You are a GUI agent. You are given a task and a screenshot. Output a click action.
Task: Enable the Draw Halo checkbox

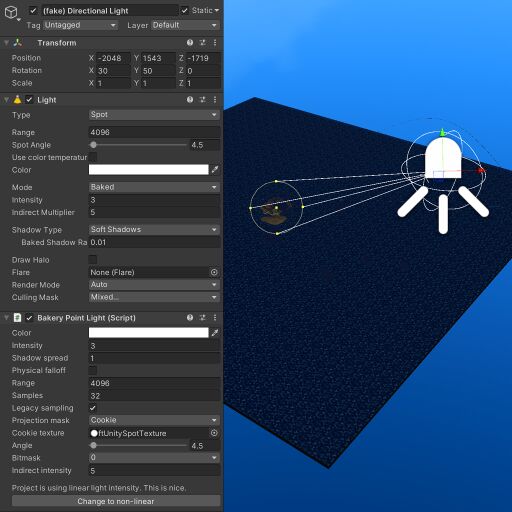click(93, 259)
